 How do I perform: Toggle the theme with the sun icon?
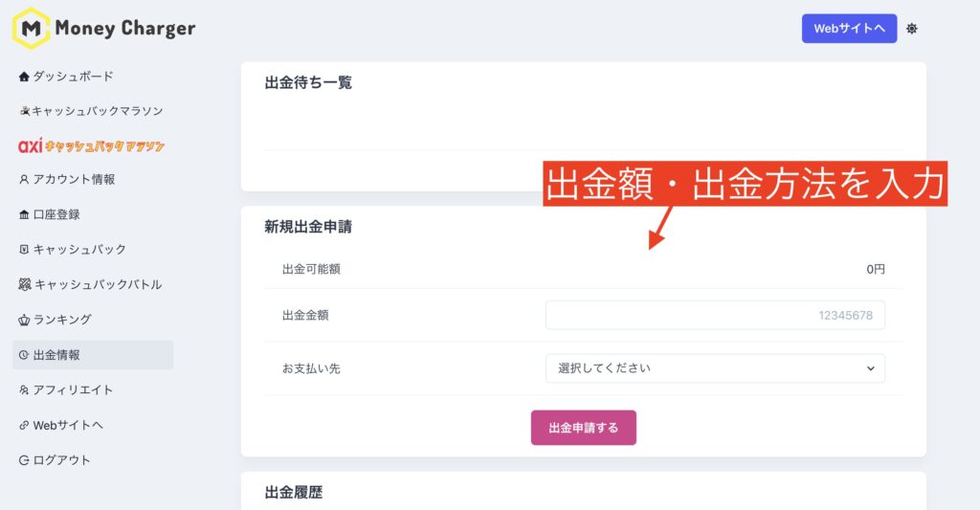(x=912, y=29)
